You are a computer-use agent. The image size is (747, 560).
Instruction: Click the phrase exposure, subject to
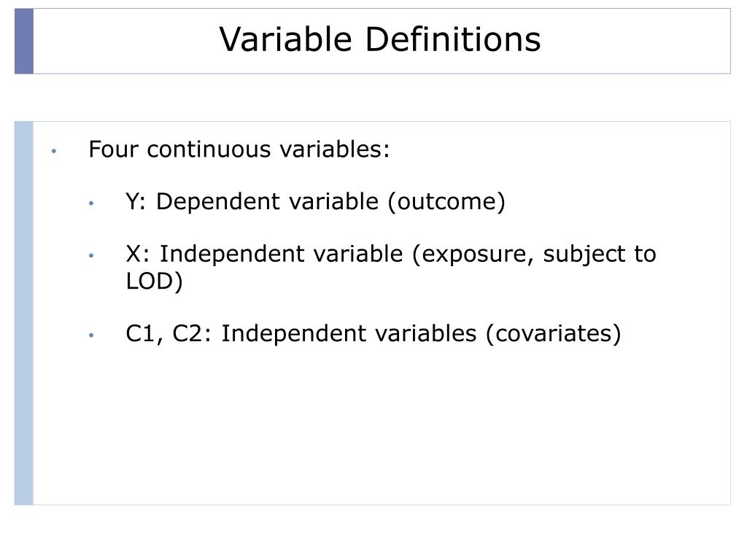[x=539, y=254]
